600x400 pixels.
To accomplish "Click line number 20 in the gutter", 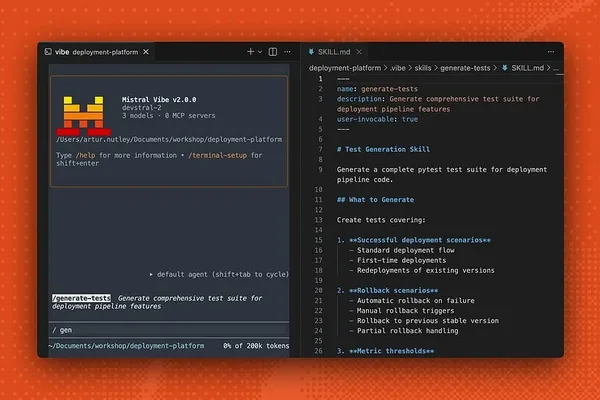I will pyautogui.click(x=318, y=291).
